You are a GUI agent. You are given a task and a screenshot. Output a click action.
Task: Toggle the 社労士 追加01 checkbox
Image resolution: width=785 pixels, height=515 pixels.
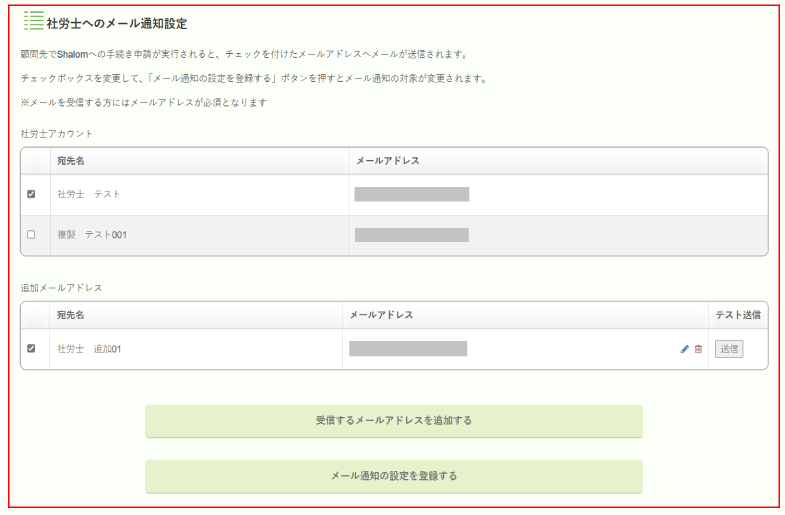31,348
